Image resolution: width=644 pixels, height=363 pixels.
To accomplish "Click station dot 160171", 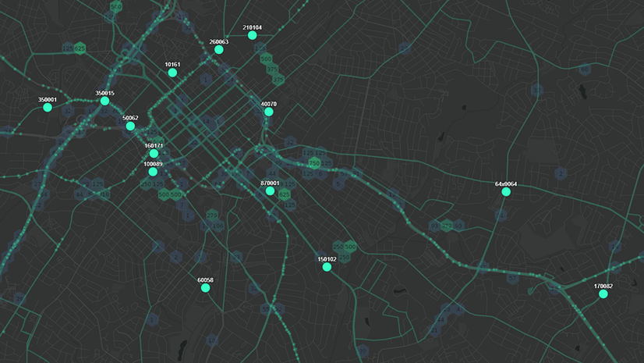I will (154, 153).
